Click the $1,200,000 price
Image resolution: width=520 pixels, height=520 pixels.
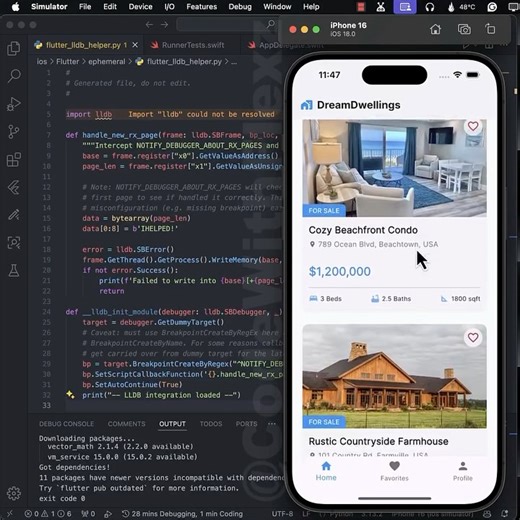(339, 271)
